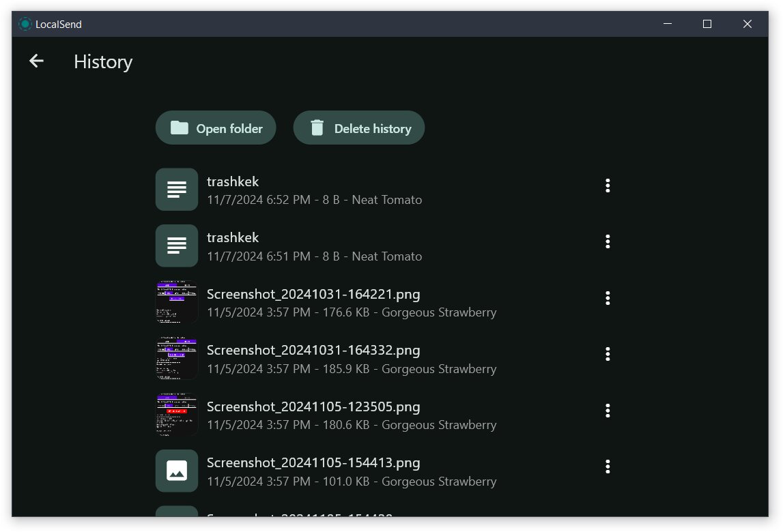Delete the entire transfer history
The image size is (783, 532).
[359, 128]
